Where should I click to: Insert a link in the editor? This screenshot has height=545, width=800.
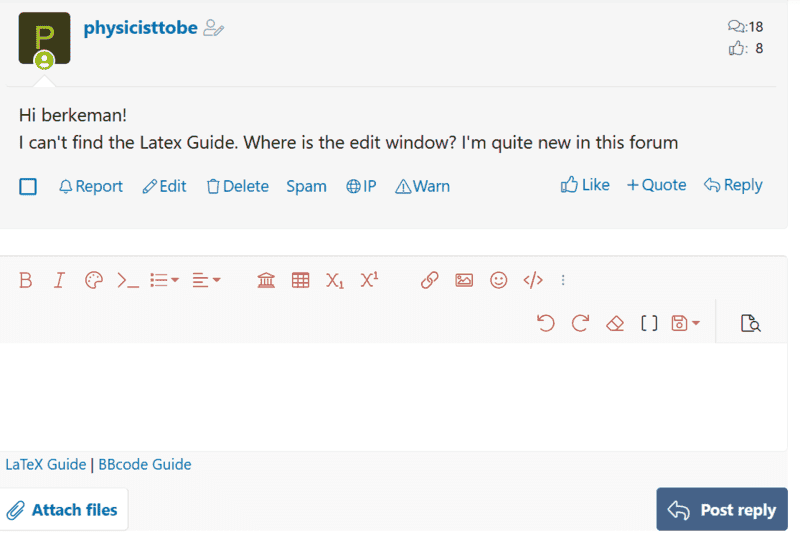[x=430, y=281]
